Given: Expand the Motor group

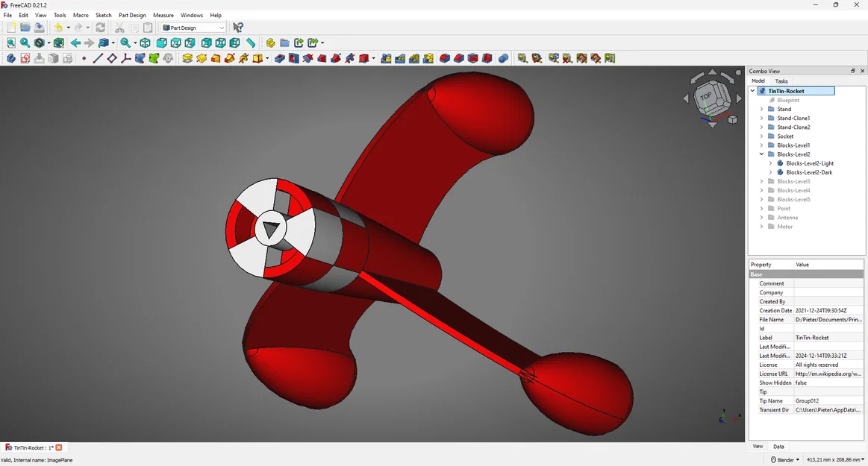Looking at the screenshot, I should pos(762,227).
